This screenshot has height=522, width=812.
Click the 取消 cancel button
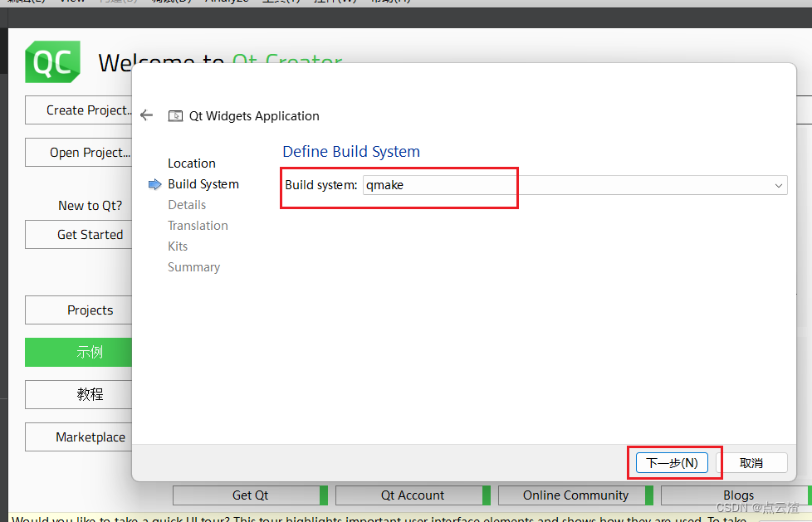click(751, 462)
